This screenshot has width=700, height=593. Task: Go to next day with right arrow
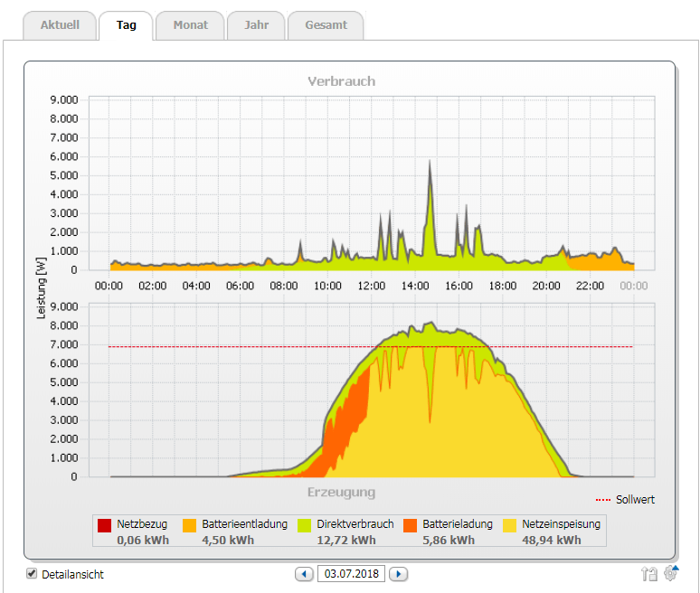point(398,574)
